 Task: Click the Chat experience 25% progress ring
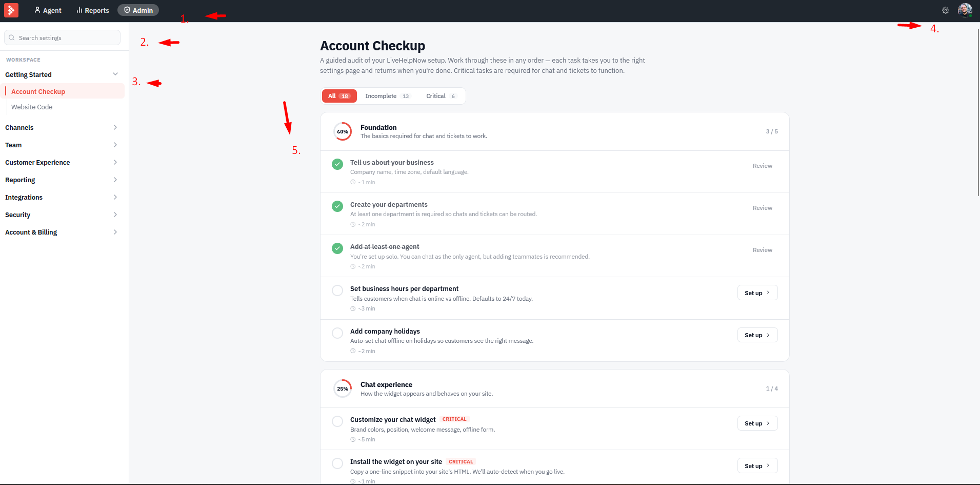(x=343, y=389)
